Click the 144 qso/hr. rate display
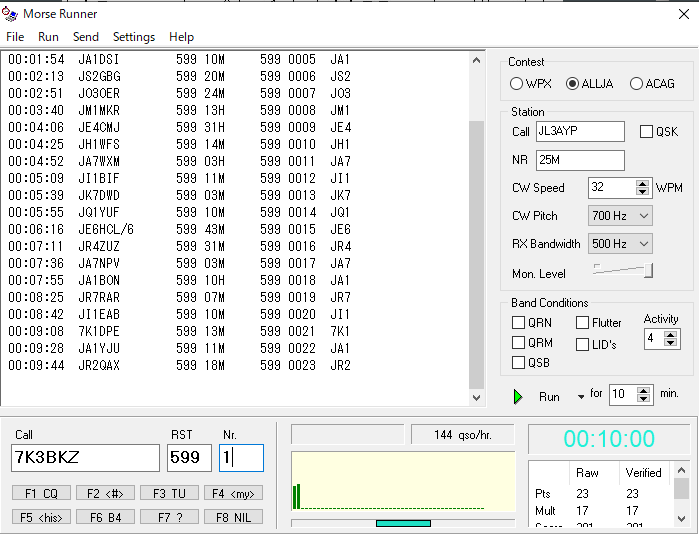Viewport: 699px width, 534px height. (x=463, y=435)
